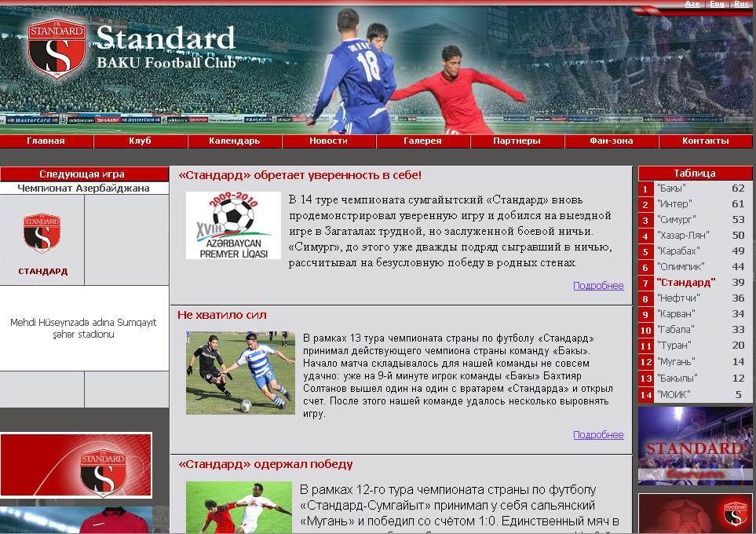
Task: Click the red Standard banner in left sidebar
Action: click(76, 465)
